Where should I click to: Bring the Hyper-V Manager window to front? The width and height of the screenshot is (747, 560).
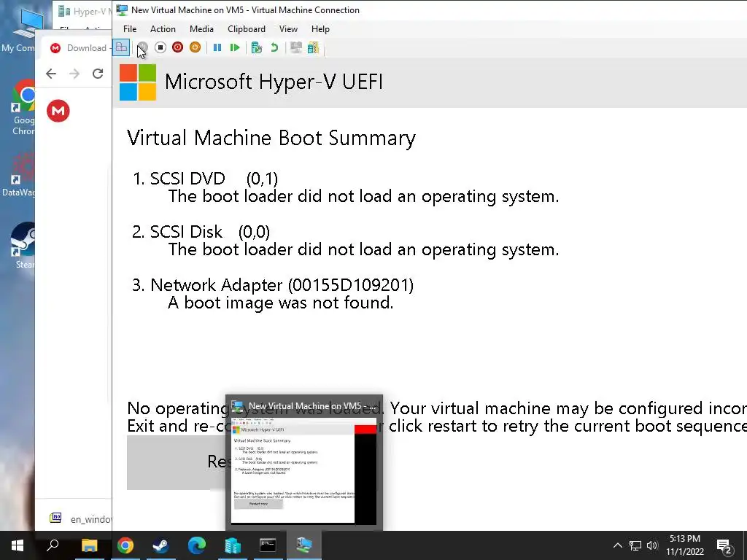(x=82, y=11)
